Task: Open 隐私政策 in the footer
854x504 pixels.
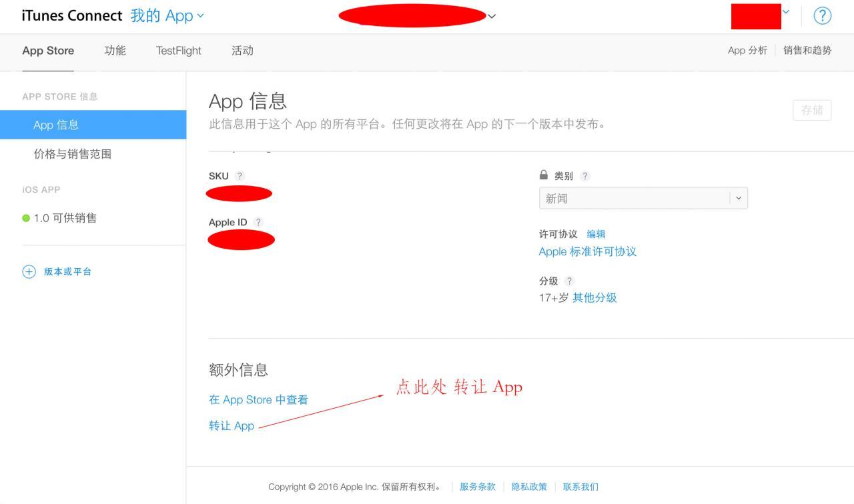Action: point(529,487)
